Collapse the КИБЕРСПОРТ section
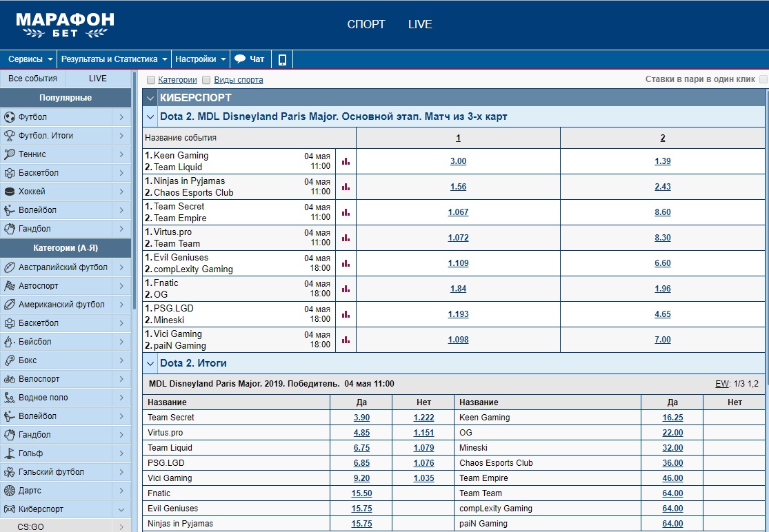The width and height of the screenshot is (769, 532). 150,98
